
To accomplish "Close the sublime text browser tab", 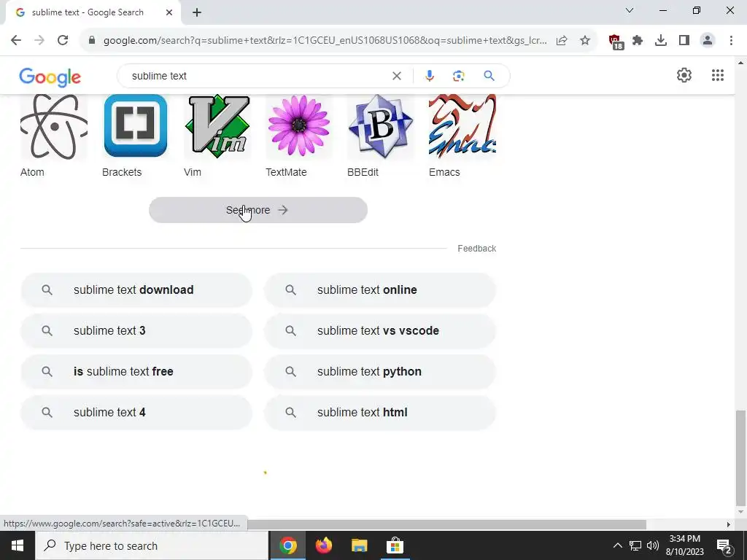I will [x=169, y=12].
